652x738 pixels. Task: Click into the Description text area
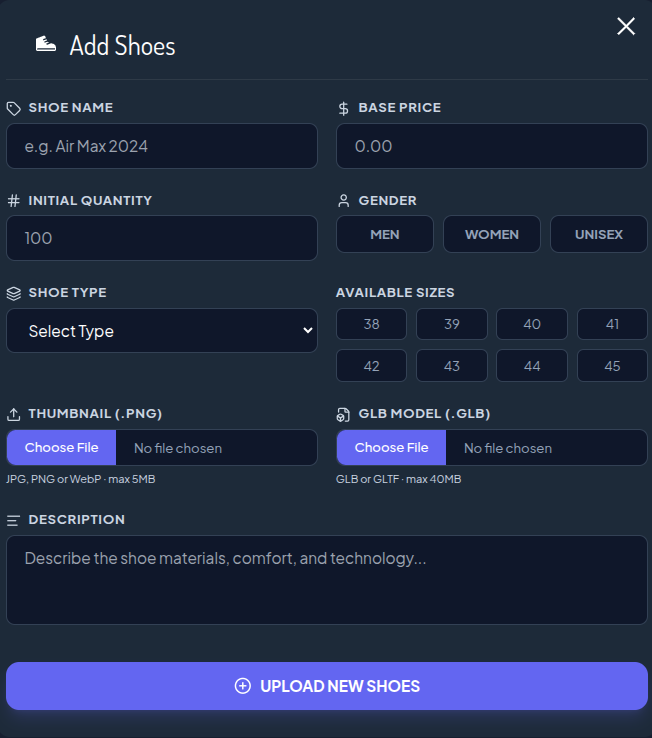point(327,580)
